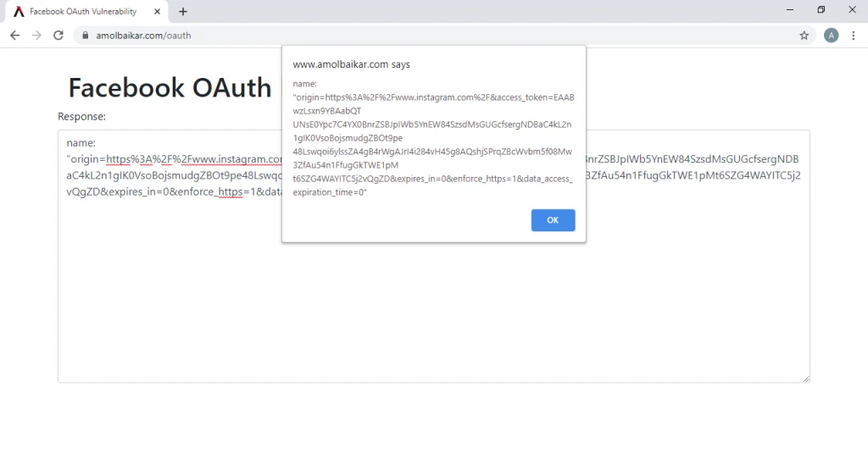The width and height of the screenshot is (868, 459).
Task: Open the Chrome profile avatar
Action: pos(831,36)
